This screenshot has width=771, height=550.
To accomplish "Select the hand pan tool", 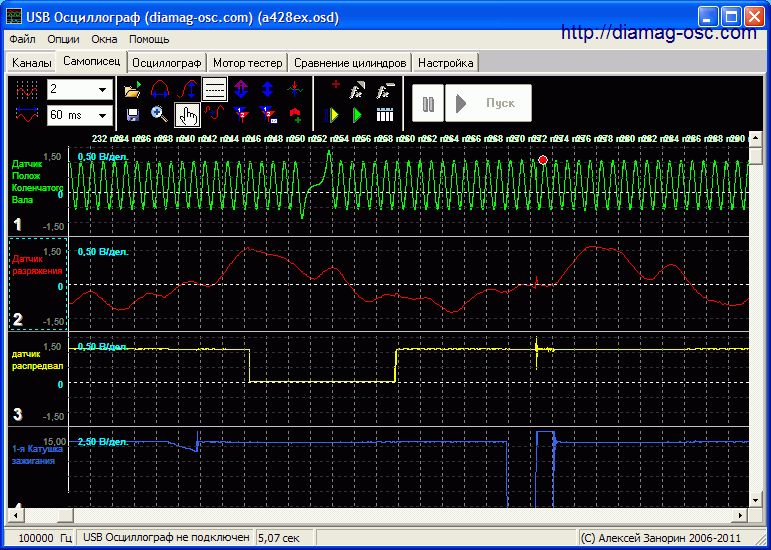I will click(187, 114).
